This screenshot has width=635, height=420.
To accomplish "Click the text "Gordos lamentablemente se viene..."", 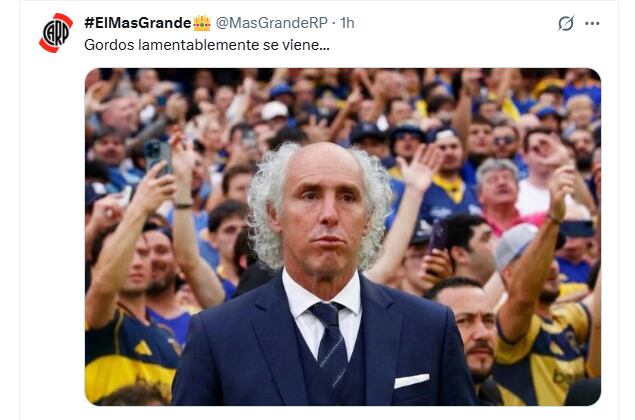I will pos(207,45).
